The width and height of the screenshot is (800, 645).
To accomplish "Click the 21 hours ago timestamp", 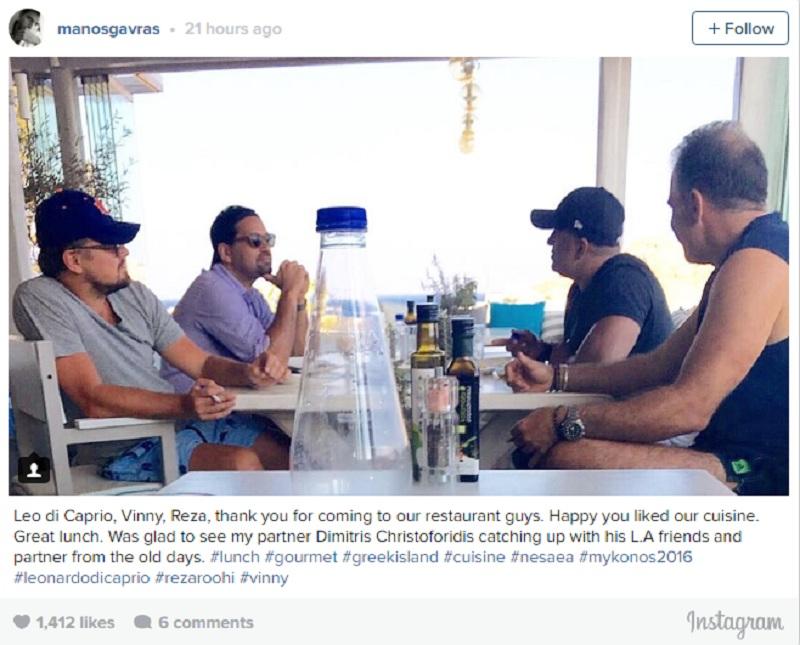I will (233, 29).
